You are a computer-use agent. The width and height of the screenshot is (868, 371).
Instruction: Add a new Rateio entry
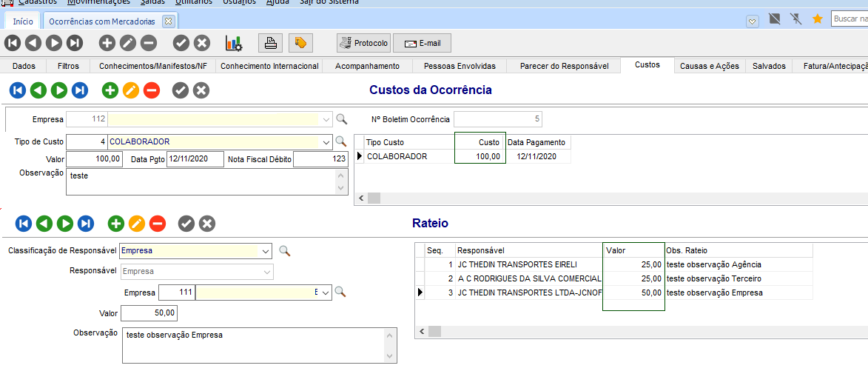click(x=116, y=224)
